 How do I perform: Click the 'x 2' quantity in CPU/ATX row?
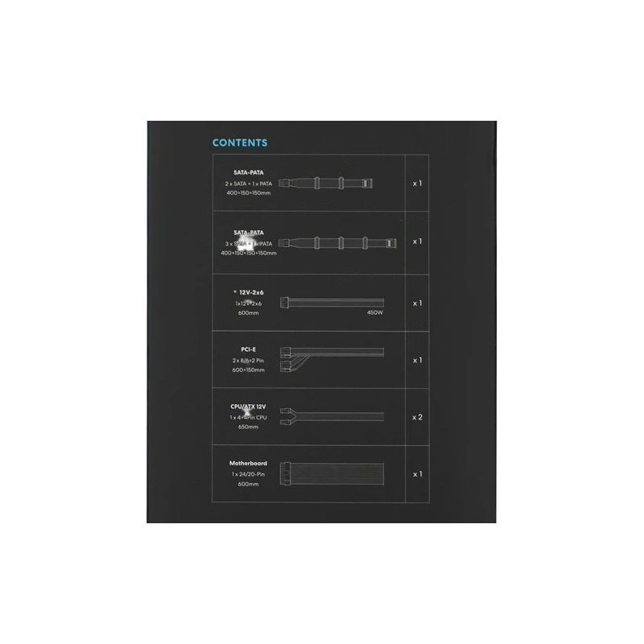[x=417, y=417]
